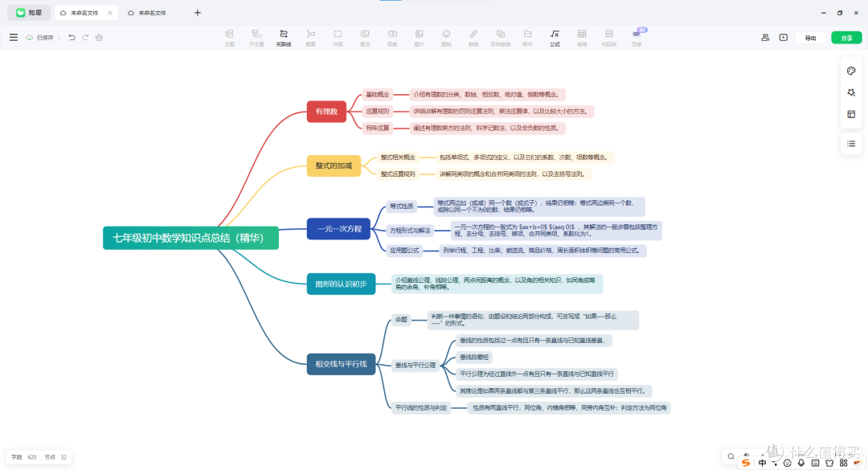Select the central node 七年级初中数学知识点总结
The width and height of the screenshot is (868, 470).
[191, 238]
